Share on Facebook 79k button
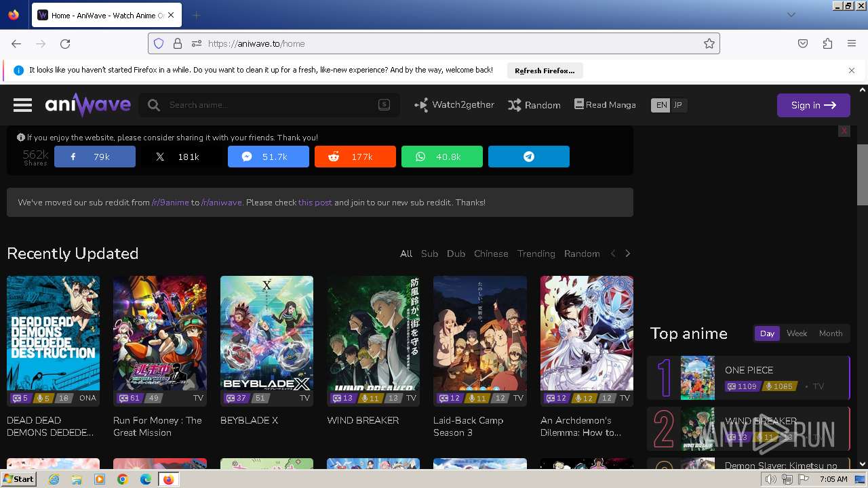Image resolution: width=868 pixels, height=488 pixels. 95,157
